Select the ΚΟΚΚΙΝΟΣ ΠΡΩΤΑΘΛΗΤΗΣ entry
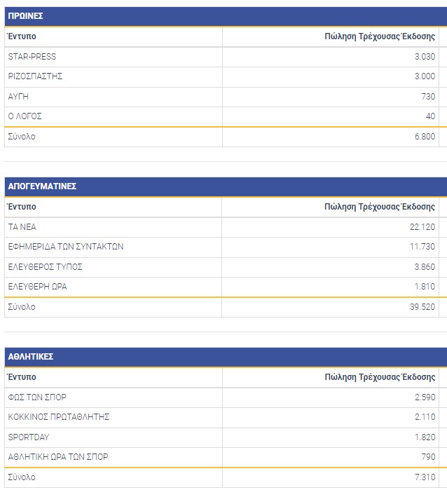The height and width of the screenshot is (504, 447). coord(59,417)
